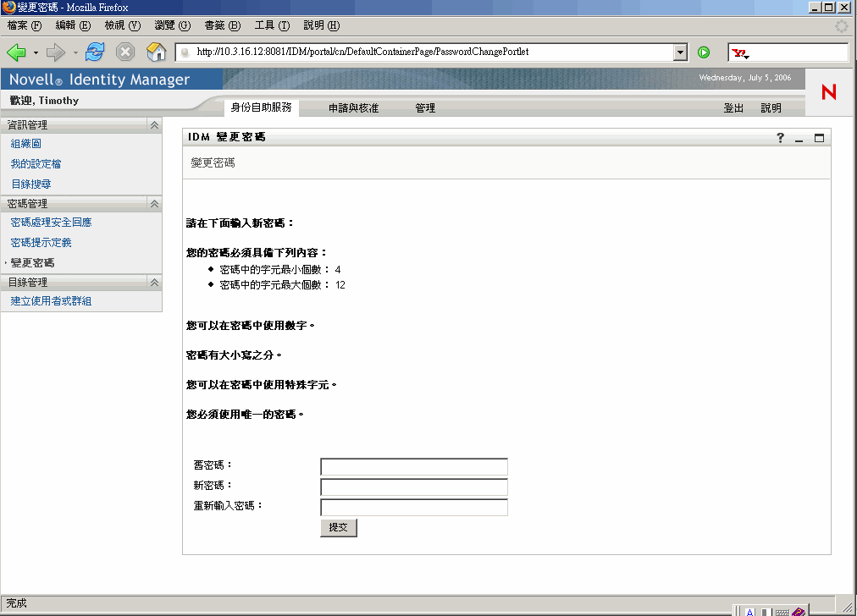Click the green Go button beside address bar
This screenshot has height=616, width=857.
pos(704,52)
